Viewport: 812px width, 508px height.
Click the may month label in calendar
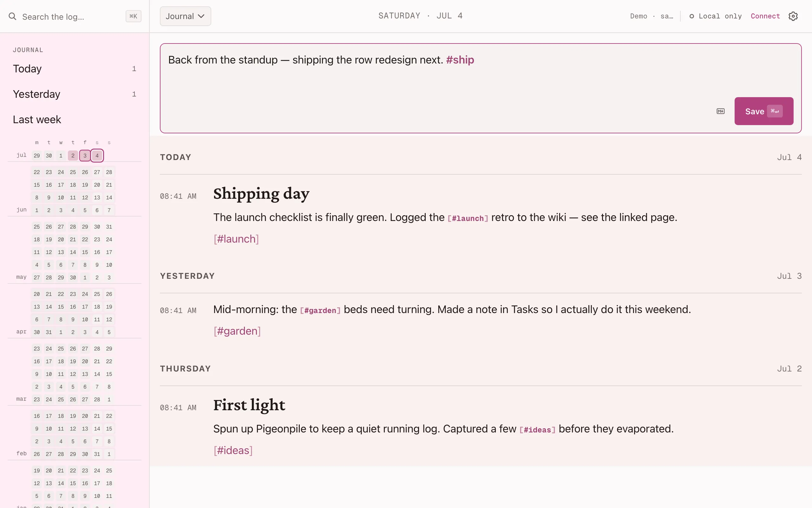coord(21,277)
